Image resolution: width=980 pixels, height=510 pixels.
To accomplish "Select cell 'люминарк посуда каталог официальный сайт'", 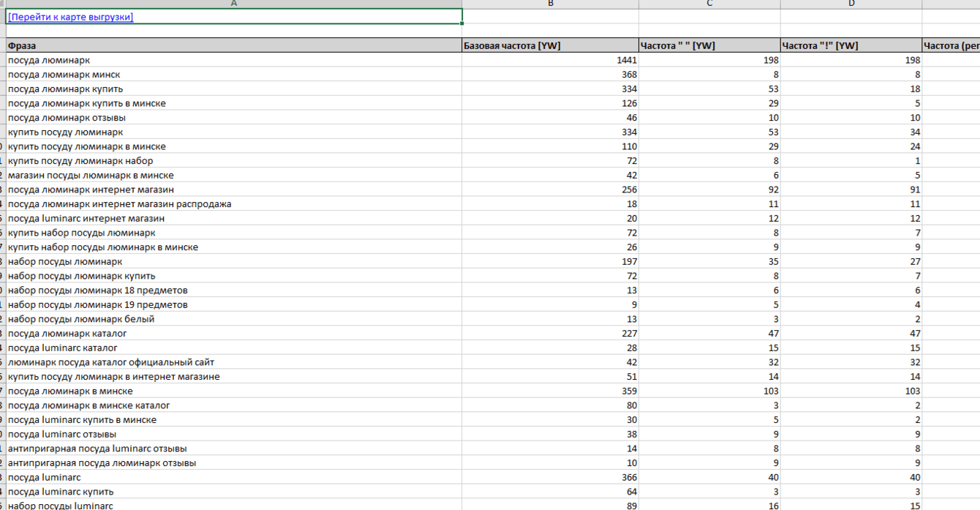I will click(234, 362).
